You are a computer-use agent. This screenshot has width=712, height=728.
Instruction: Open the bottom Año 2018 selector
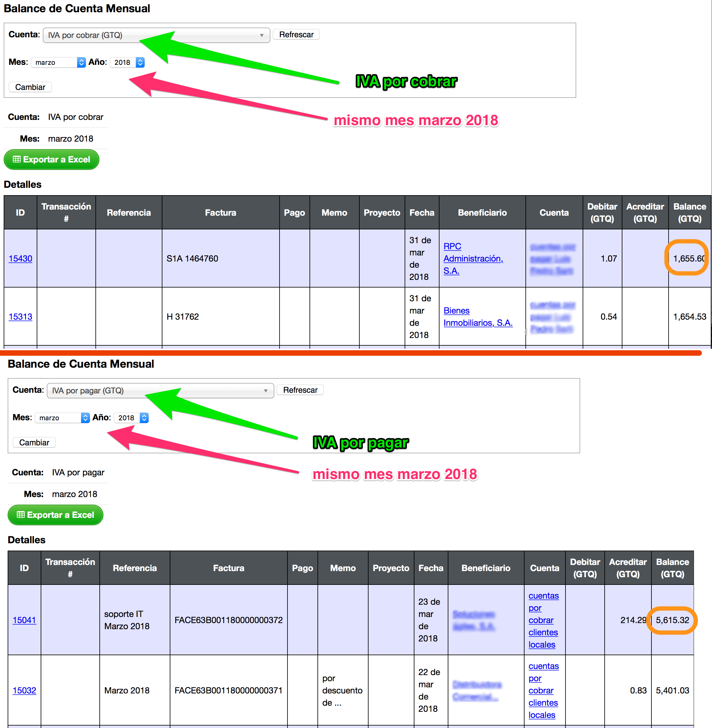click(131, 418)
